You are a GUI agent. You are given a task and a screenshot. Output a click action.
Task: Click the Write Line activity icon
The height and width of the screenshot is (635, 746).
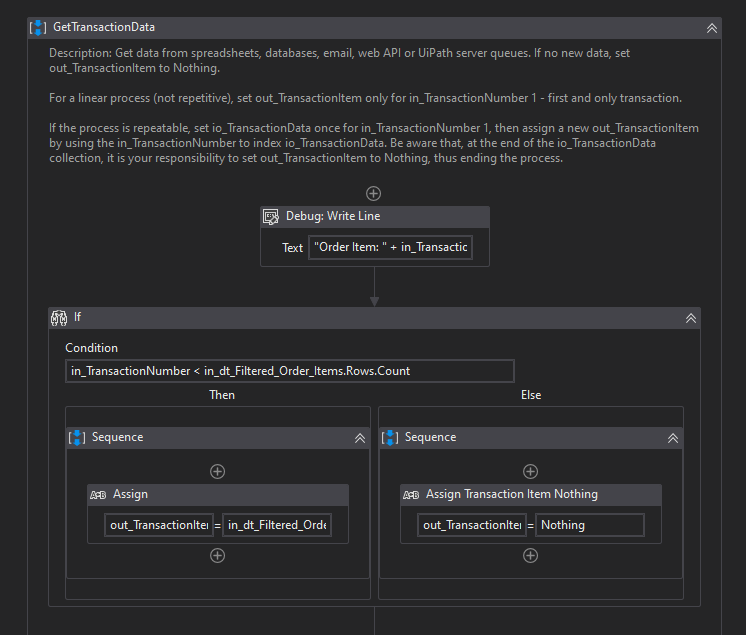(x=270, y=216)
